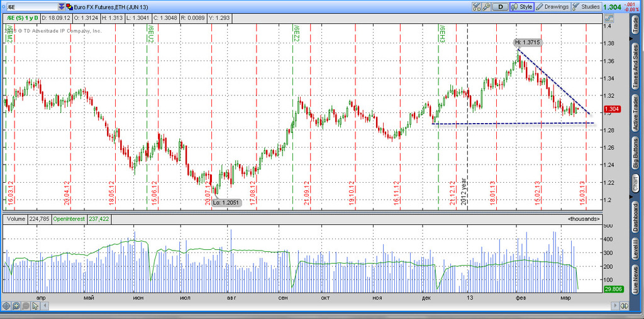Click the colored squares link-color icon
644x319 pixels.
pyautogui.click(x=69, y=7)
